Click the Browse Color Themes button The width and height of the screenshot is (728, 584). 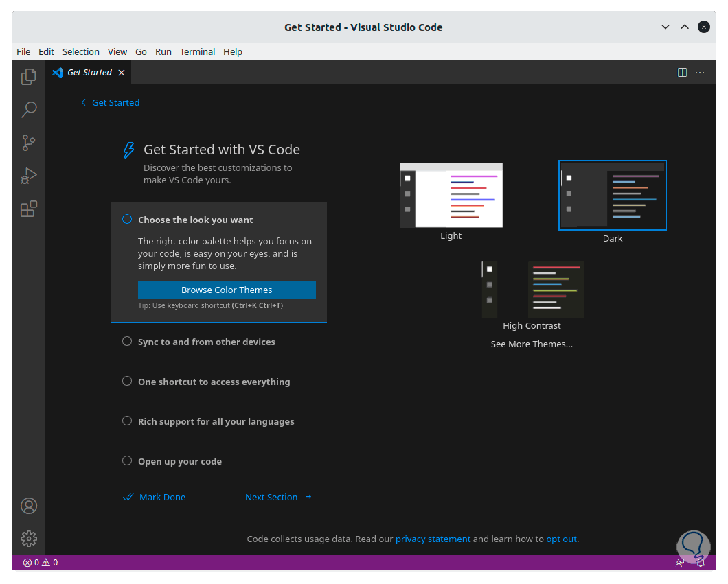click(x=227, y=290)
